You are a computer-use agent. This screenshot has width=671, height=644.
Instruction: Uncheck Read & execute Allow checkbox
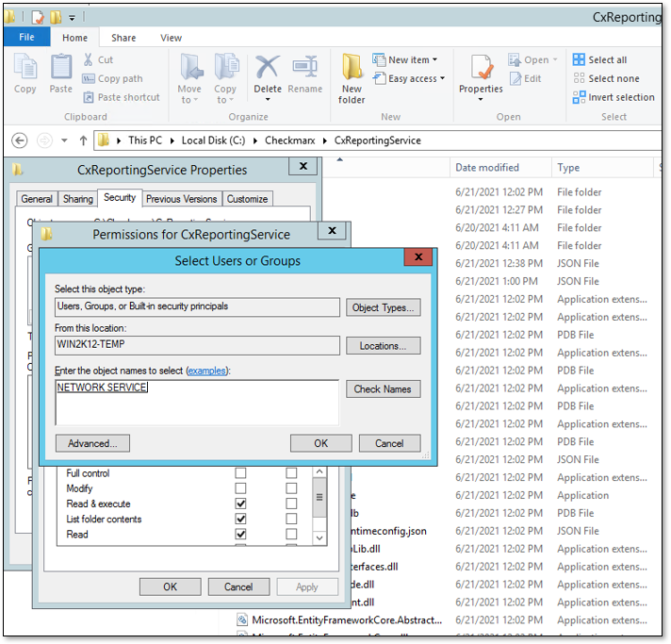(240, 504)
